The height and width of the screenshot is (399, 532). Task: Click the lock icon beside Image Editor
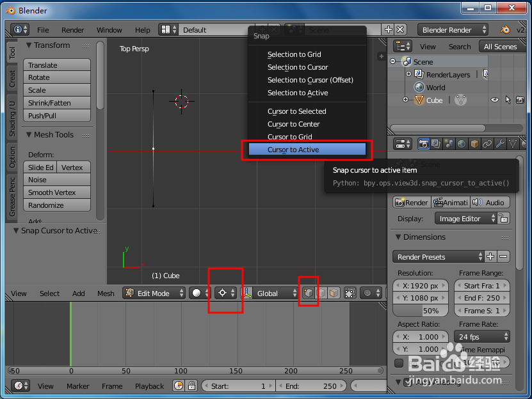tap(504, 218)
